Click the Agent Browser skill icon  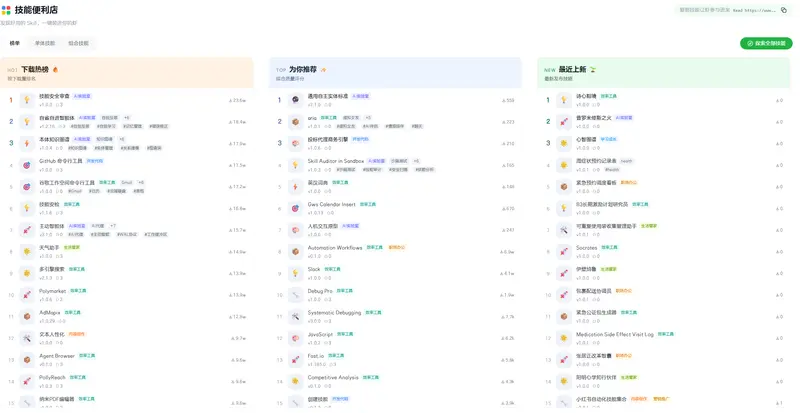pos(27,360)
